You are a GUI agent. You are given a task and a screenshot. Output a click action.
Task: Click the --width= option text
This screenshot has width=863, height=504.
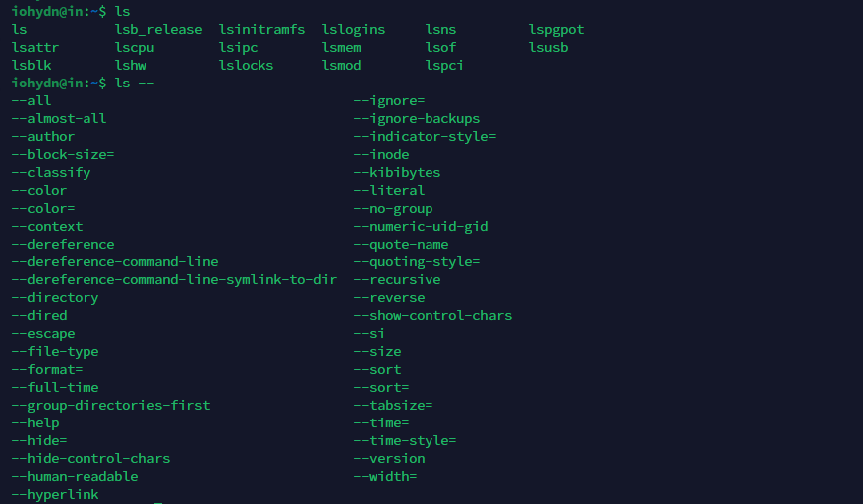click(385, 477)
